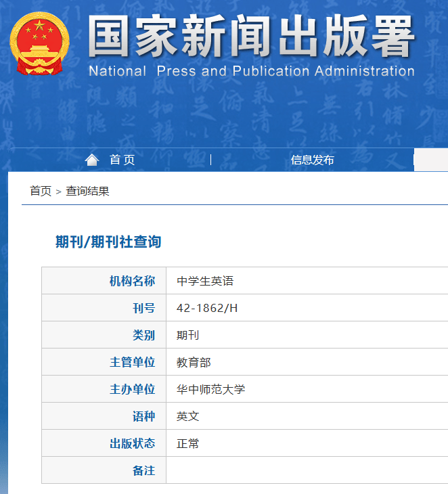The width and height of the screenshot is (448, 494).
Task: Click the 期刊/期刊社查询 heading
Action: click(108, 242)
